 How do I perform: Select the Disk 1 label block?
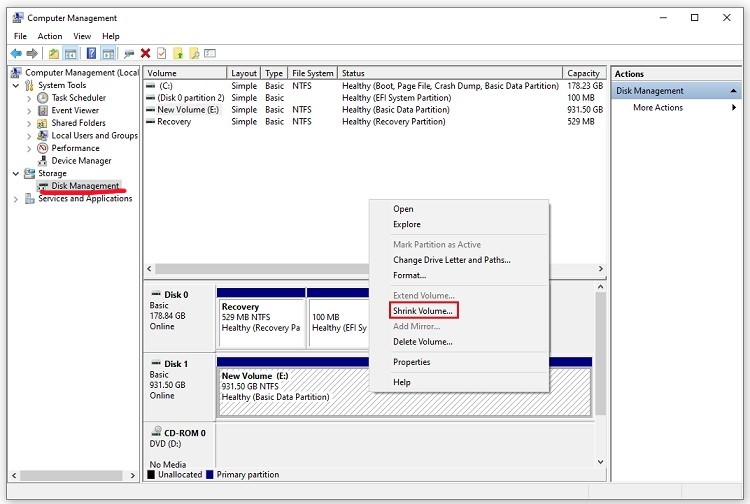coord(179,386)
